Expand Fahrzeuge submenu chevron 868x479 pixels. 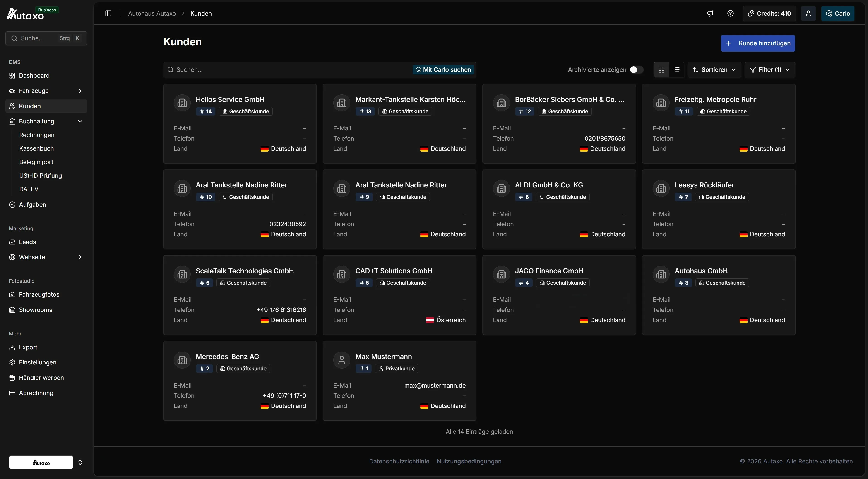click(x=80, y=91)
